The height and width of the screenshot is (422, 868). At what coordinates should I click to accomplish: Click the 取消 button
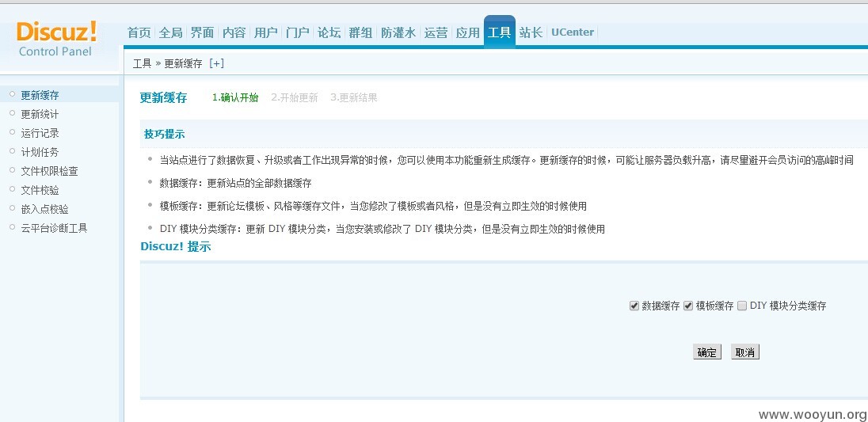745,352
